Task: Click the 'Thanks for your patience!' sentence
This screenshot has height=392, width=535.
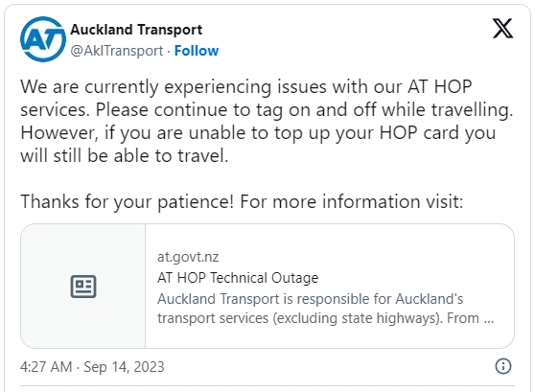Action: [x=128, y=201]
